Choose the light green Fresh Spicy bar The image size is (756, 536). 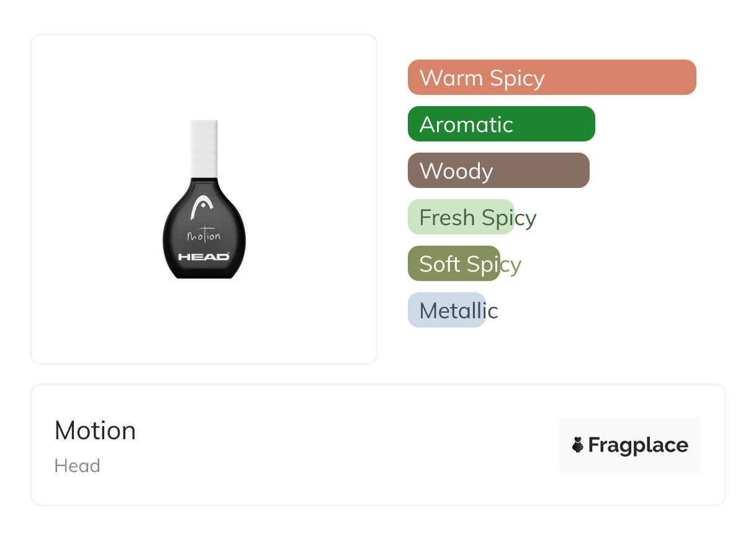(461, 217)
